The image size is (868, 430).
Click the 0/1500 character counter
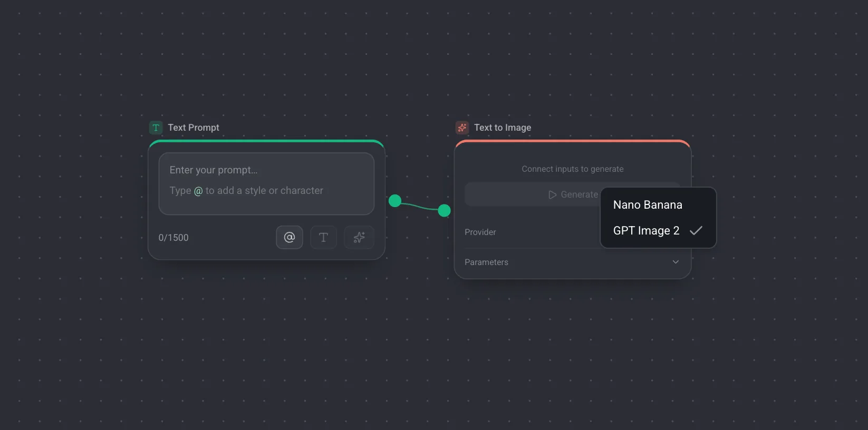tap(173, 238)
